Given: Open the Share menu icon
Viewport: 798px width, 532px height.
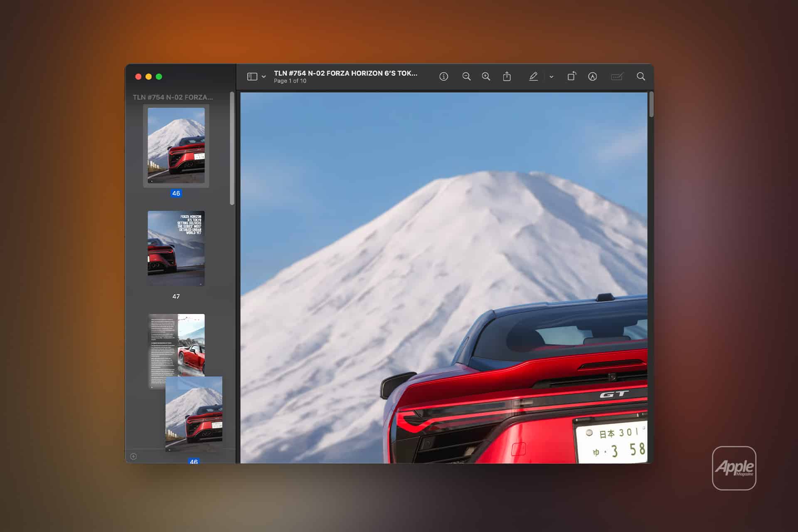Looking at the screenshot, I should coord(507,76).
